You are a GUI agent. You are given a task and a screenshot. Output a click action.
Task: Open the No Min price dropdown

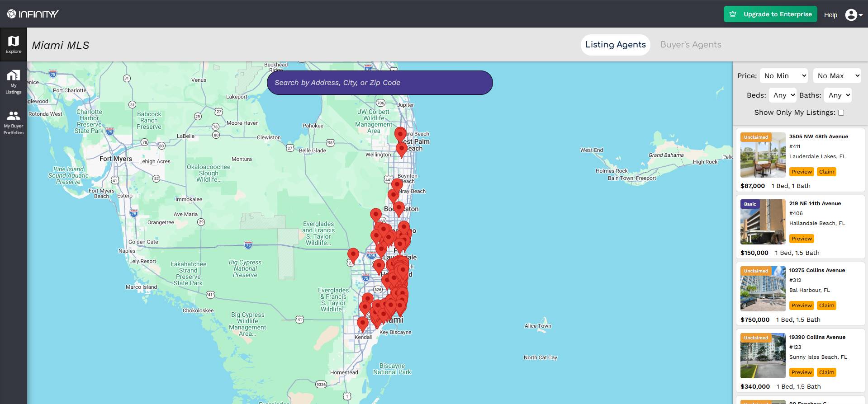coord(784,76)
